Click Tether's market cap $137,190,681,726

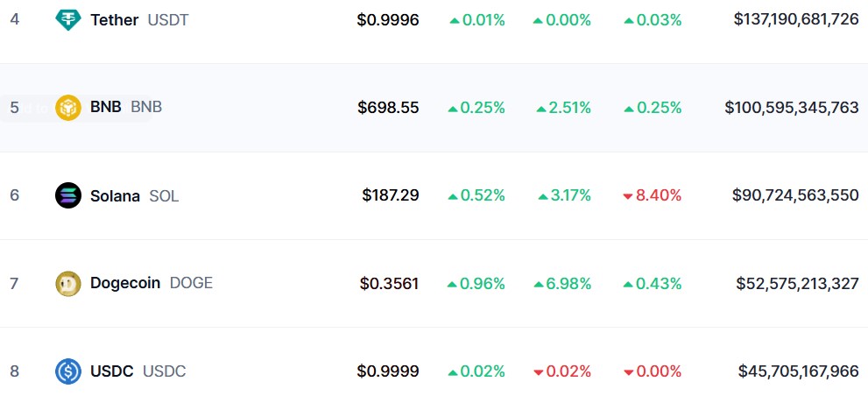[796, 19]
